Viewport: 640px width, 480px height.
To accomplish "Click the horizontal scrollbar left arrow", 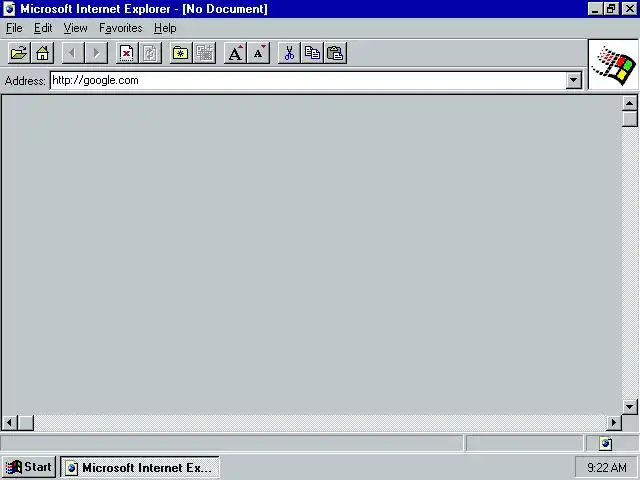I will (x=10, y=422).
